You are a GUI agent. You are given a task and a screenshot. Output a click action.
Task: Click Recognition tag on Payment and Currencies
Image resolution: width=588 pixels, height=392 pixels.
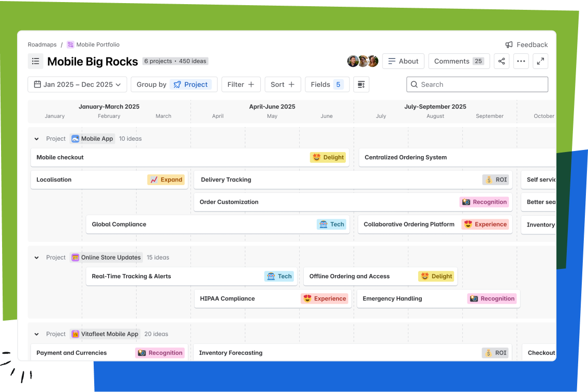(x=160, y=353)
